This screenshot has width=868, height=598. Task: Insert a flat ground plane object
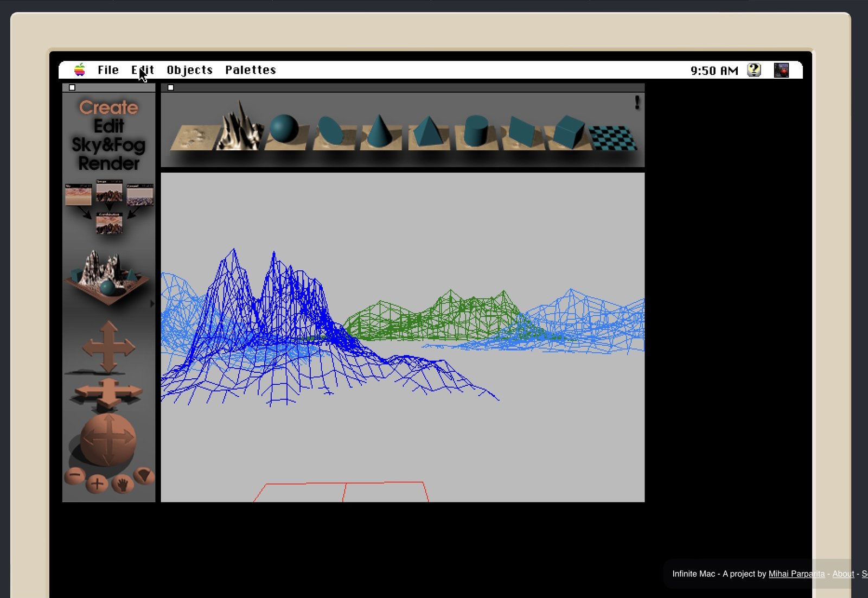point(193,137)
